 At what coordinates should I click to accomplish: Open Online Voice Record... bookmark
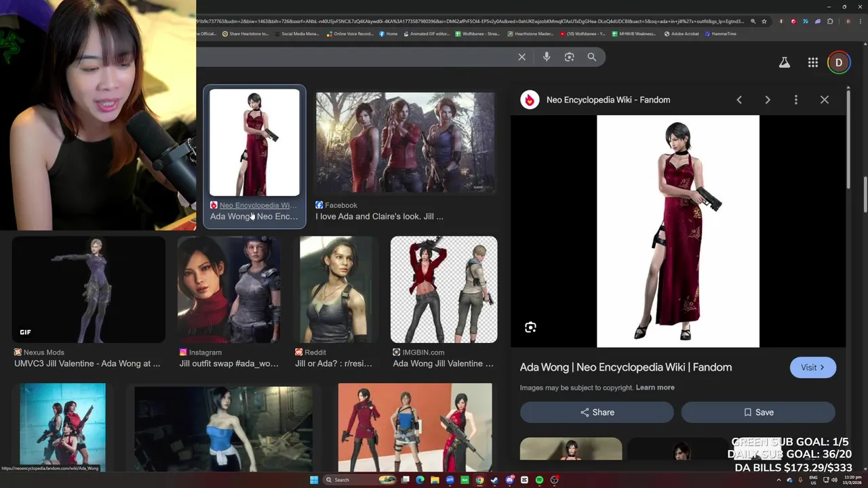350,33
